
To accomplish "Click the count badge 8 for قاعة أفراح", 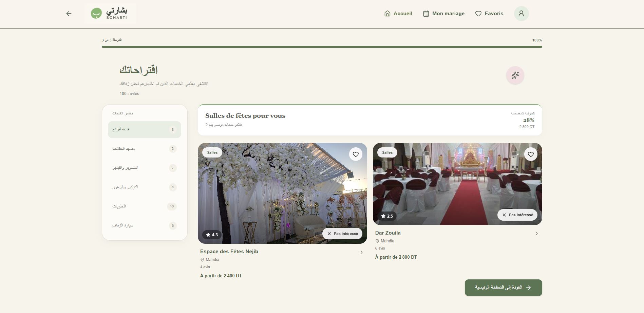I will pyautogui.click(x=173, y=130).
